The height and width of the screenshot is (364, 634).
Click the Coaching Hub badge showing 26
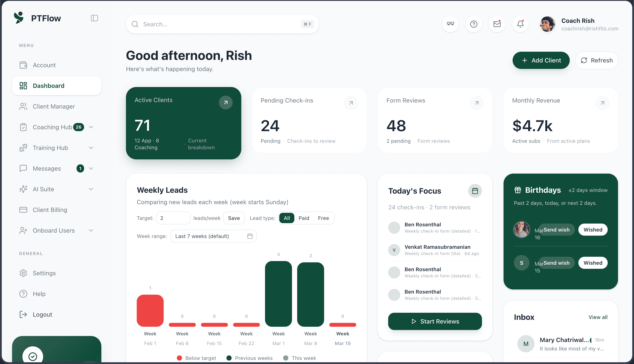[x=78, y=127]
